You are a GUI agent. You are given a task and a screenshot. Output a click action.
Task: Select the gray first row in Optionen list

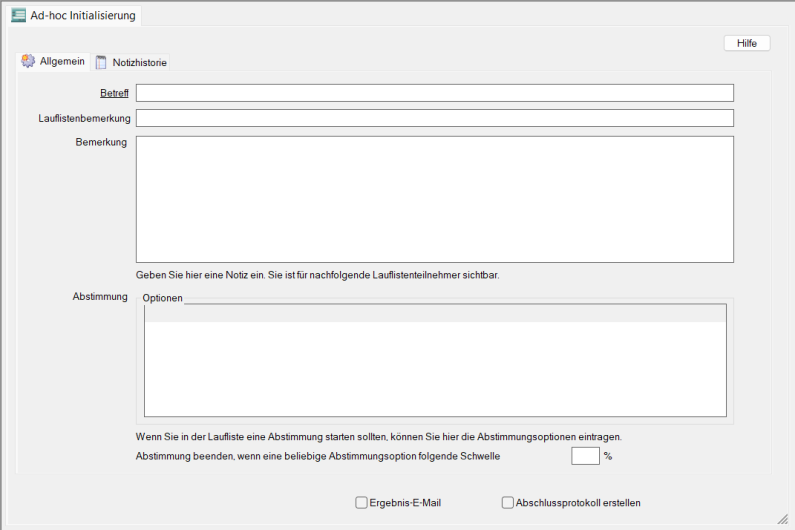(434, 313)
